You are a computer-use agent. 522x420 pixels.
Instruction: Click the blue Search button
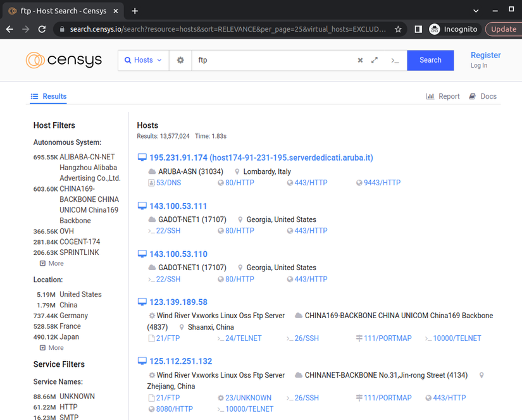pyautogui.click(x=430, y=60)
